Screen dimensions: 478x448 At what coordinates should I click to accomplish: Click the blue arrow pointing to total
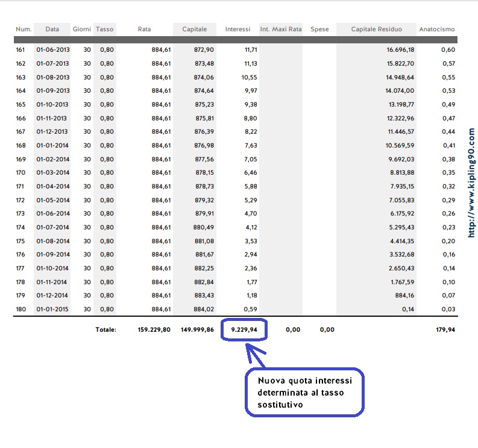point(256,355)
